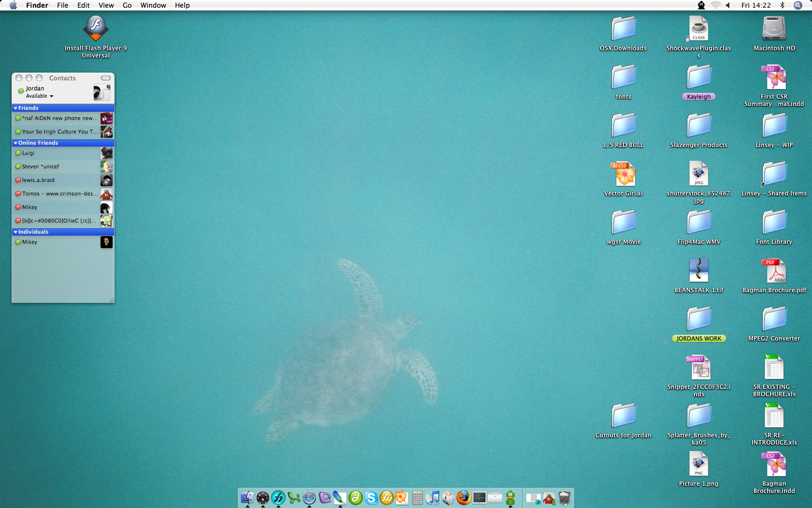Launch Dreamweaver from the dock
This screenshot has height=508, width=812.
(356, 497)
